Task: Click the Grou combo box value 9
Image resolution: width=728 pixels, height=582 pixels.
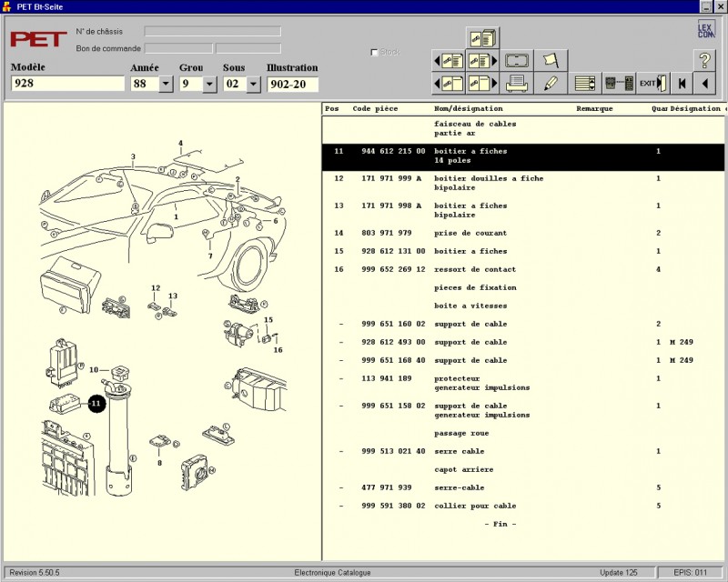Action: (191, 84)
